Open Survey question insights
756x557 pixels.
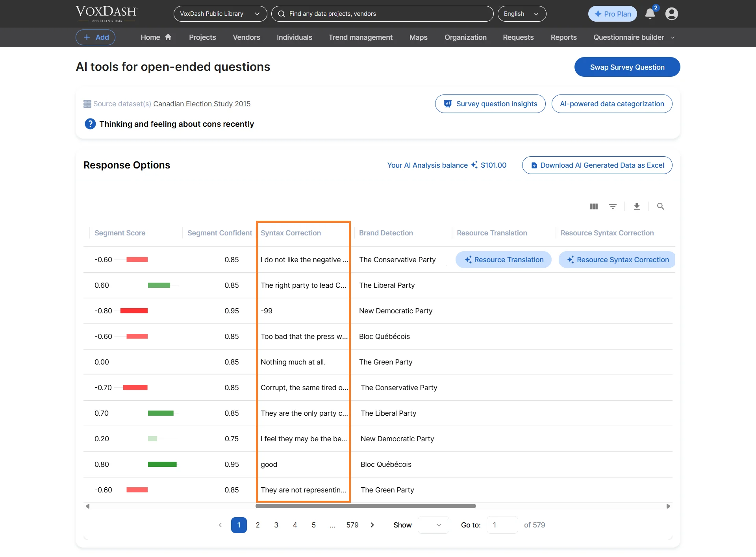(490, 104)
